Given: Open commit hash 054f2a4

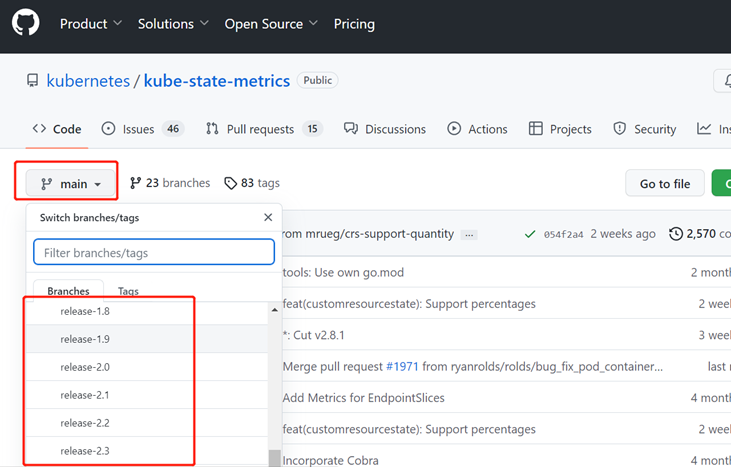Looking at the screenshot, I should pyautogui.click(x=563, y=234).
